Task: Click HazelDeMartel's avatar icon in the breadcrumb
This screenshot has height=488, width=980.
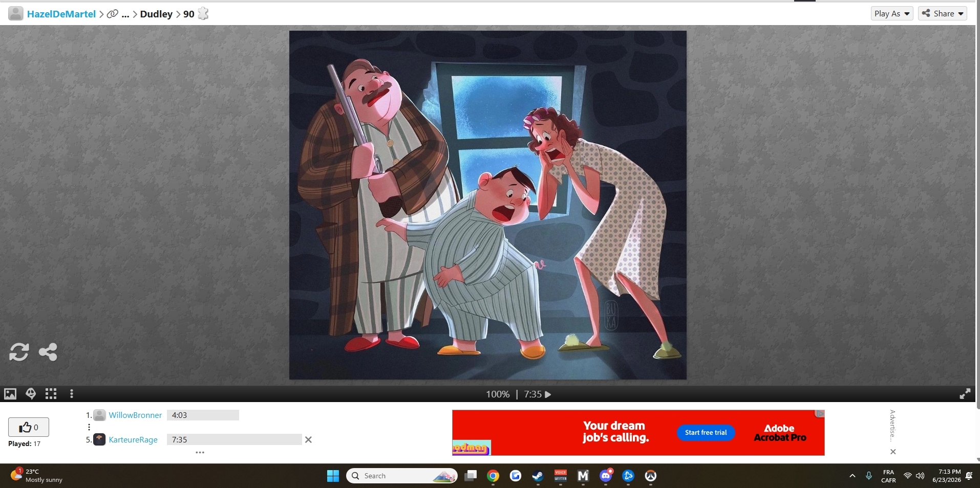Action: pyautogui.click(x=16, y=14)
